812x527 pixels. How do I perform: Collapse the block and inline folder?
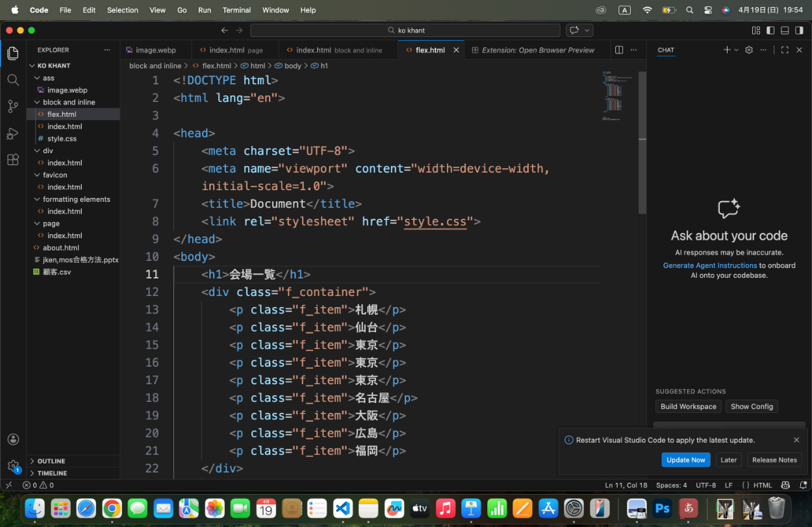click(69, 102)
